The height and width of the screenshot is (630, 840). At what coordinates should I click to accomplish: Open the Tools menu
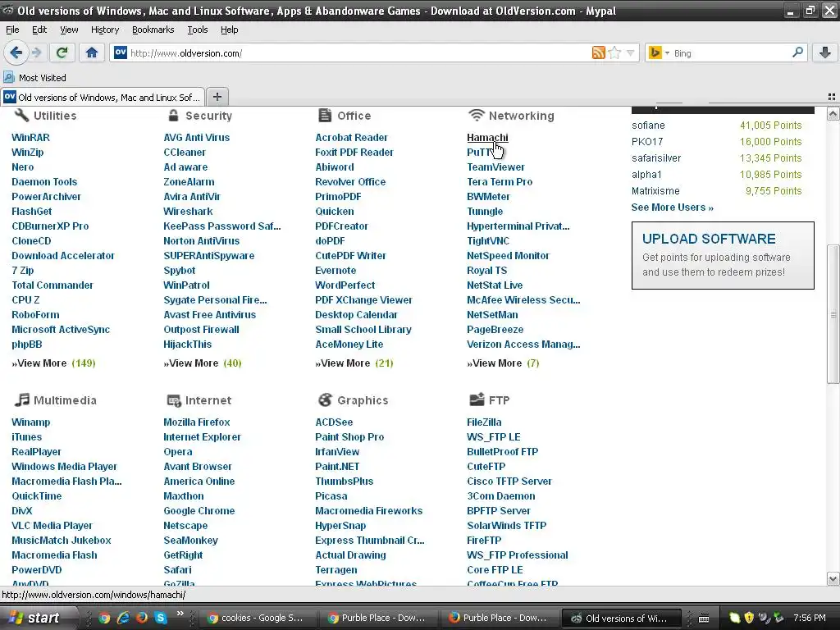(x=198, y=30)
